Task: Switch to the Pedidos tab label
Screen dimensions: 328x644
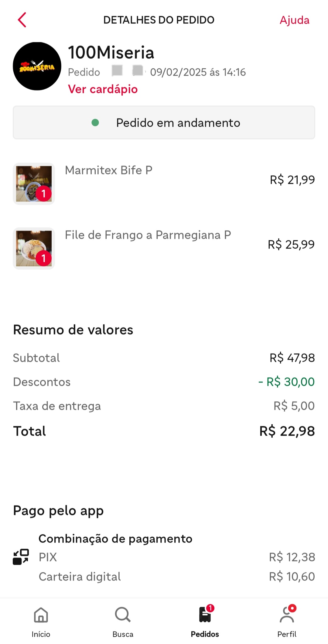Action: pyautogui.click(x=205, y=634)
